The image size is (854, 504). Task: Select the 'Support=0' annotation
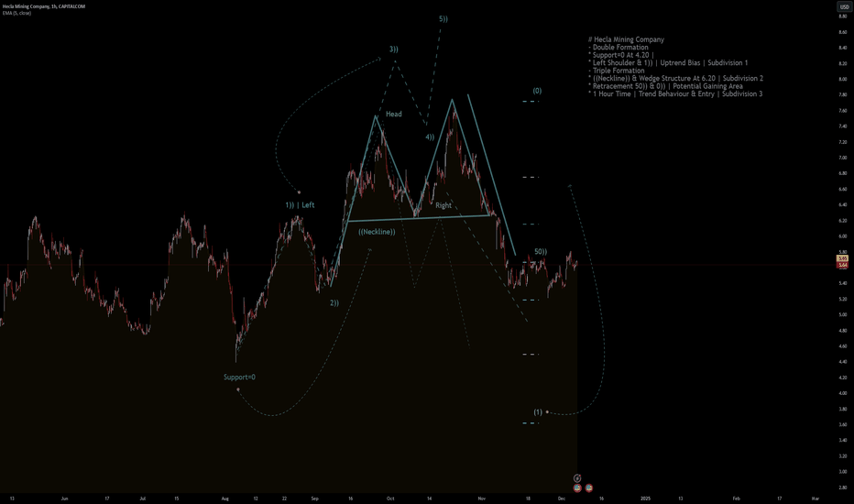(239, 377)
